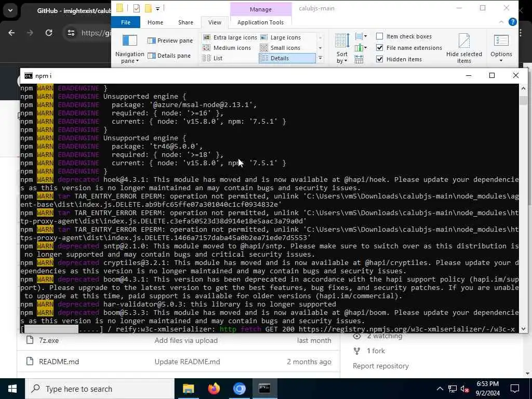Select List layout view
Image resolution: width=532 pixels, height=399 pixels.
tap(212, 58)
